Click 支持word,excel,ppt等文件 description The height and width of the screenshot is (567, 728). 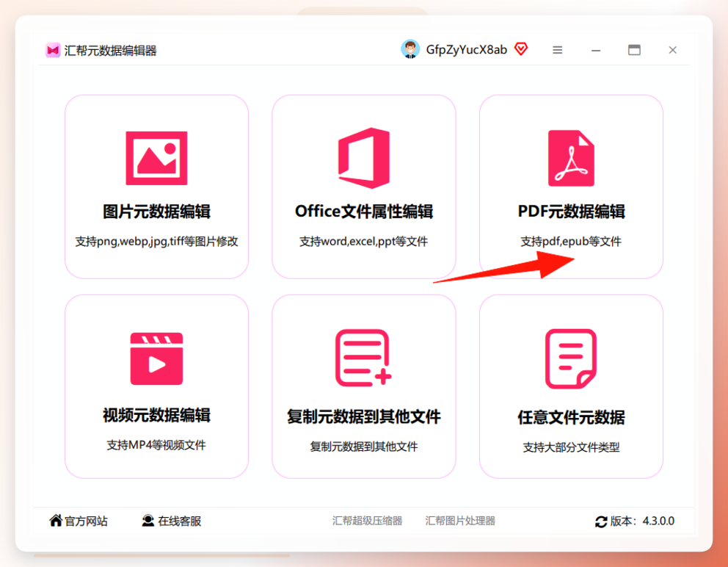coord(363,241)
